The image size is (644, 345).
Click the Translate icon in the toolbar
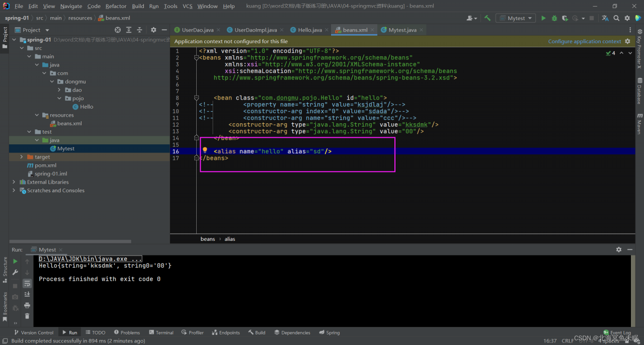point(605,18)
